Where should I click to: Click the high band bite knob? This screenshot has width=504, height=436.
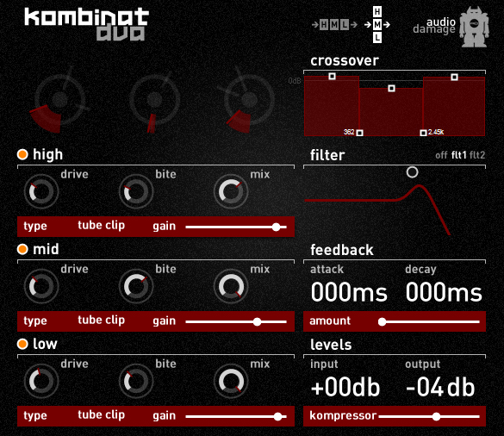136,191
